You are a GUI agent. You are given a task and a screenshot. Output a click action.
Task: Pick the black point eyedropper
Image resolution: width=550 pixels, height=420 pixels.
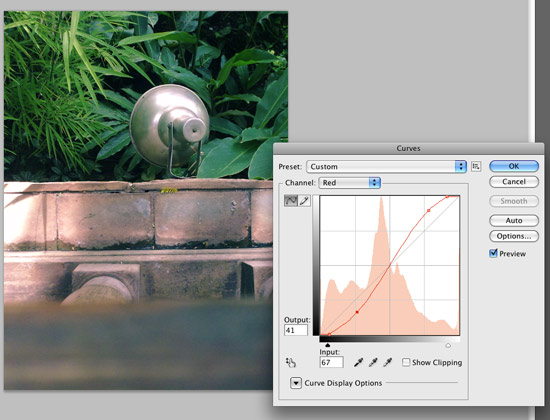[358, 362]
